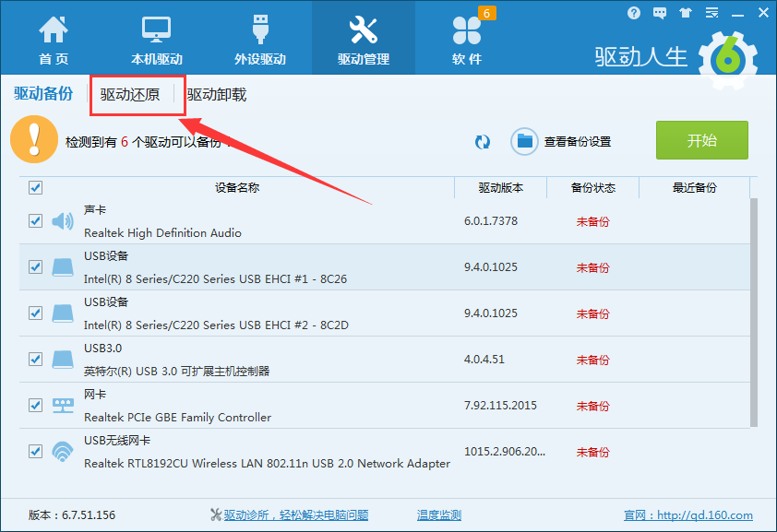Open the skin T-shirt icon

click(x=686, y=13)
